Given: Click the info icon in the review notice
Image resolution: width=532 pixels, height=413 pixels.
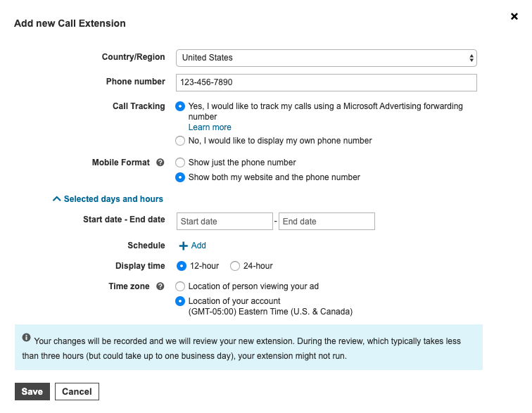Looking at the screenshot, I should (26, 337).
